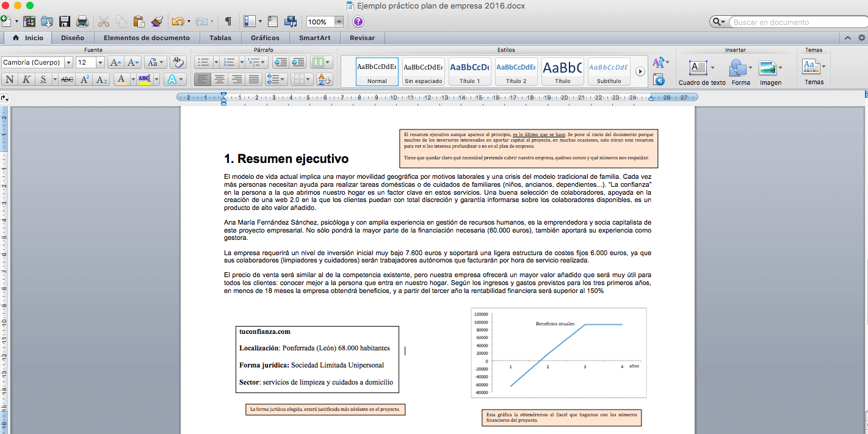Open the font name dropdown Cambria (Cuerpo)
This screenshot has height=434, width=868.
(68, 62)
